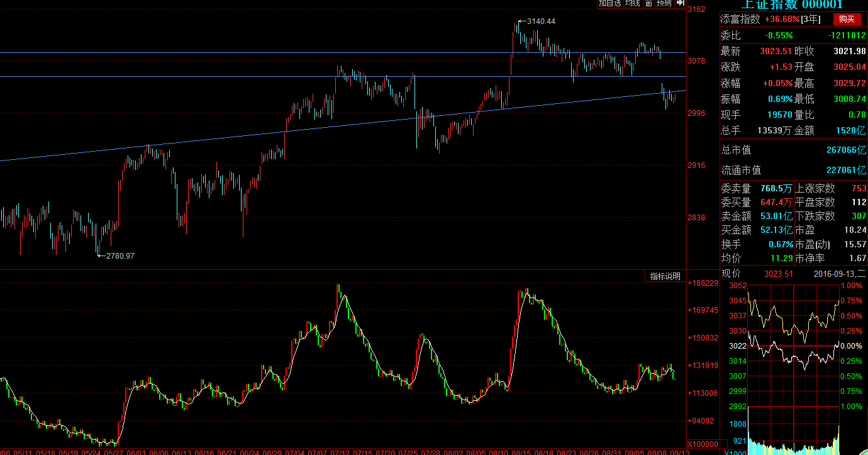Click the 振幅 value 0.69%

click(781, 99)
